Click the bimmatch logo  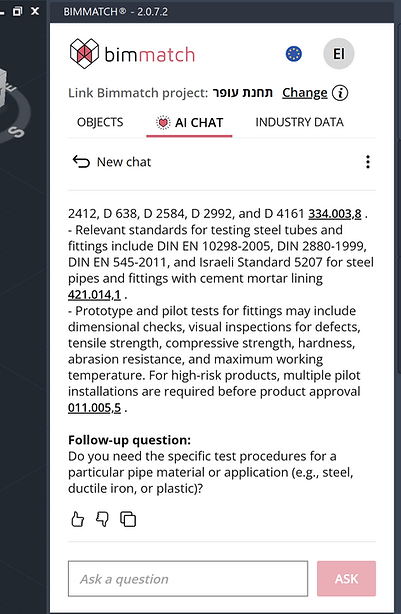132,54
